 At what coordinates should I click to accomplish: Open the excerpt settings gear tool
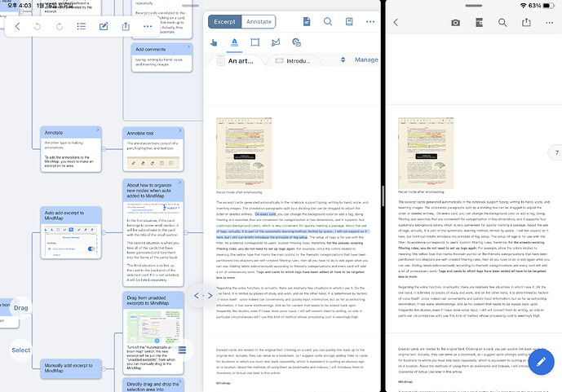296,42
